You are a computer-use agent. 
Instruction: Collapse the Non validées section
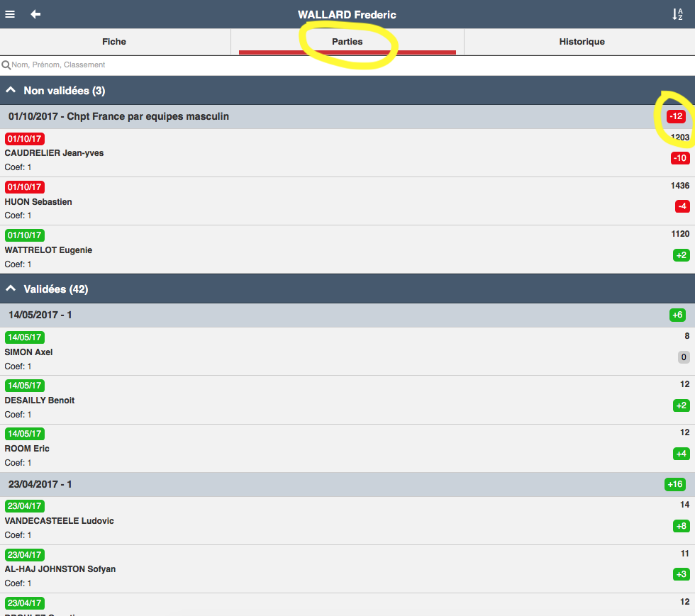tap(11, 91)
